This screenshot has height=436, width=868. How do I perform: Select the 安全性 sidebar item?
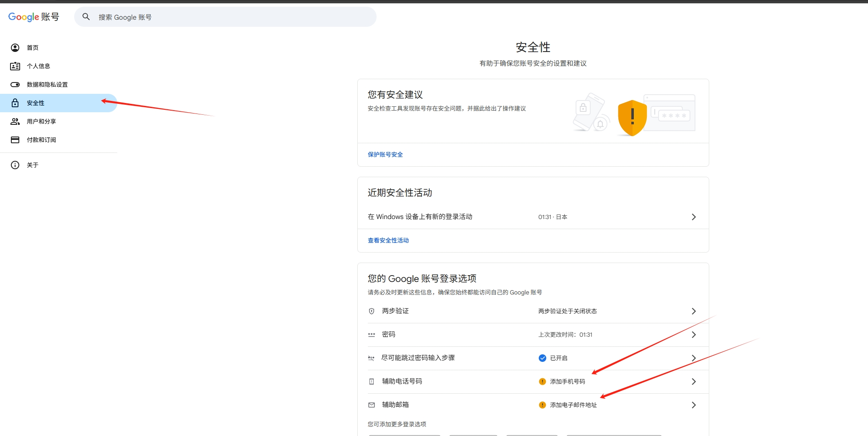click(x=59, y=103)
